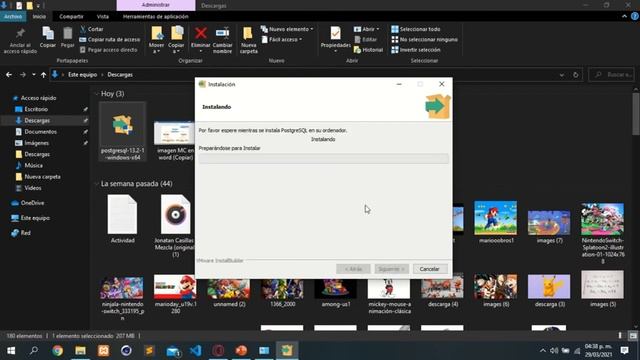
Task: Click Cancelar in the Instalación dialog
Action: pos(429,269)
